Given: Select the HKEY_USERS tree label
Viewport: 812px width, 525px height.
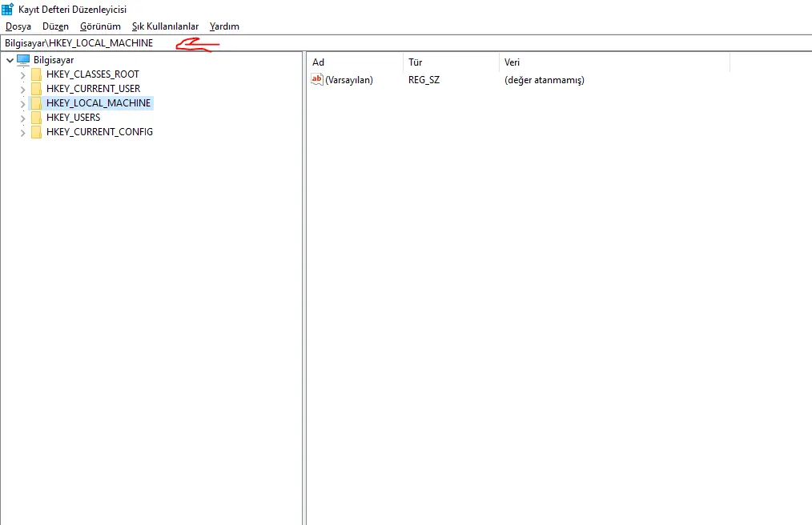Looking at the screenshot, I should pos(73,118).
